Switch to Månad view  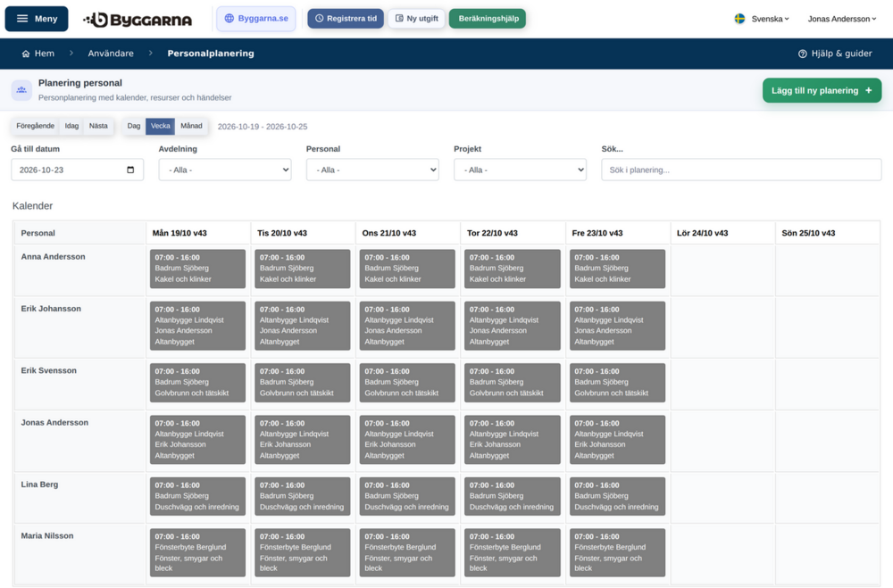[x=191, y=127]
